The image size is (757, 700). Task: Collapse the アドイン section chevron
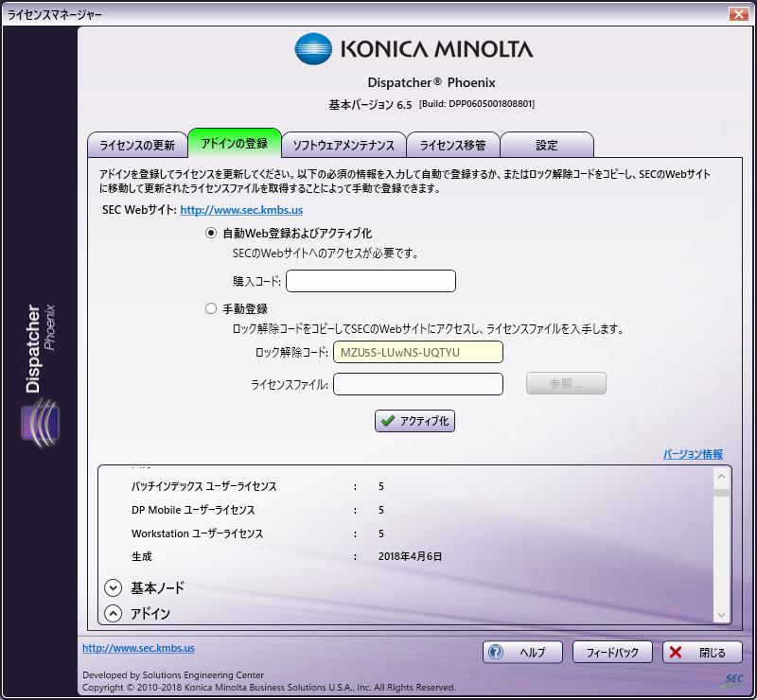tap(113, 613)
